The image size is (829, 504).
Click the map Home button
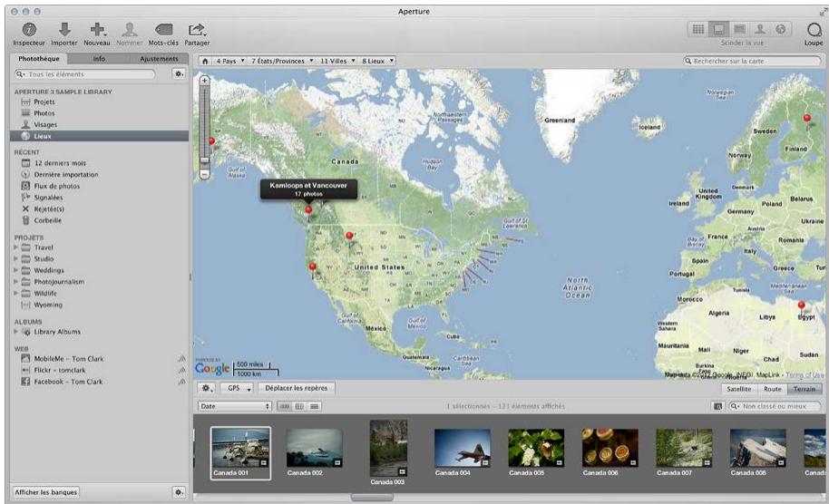click(205, 61)
